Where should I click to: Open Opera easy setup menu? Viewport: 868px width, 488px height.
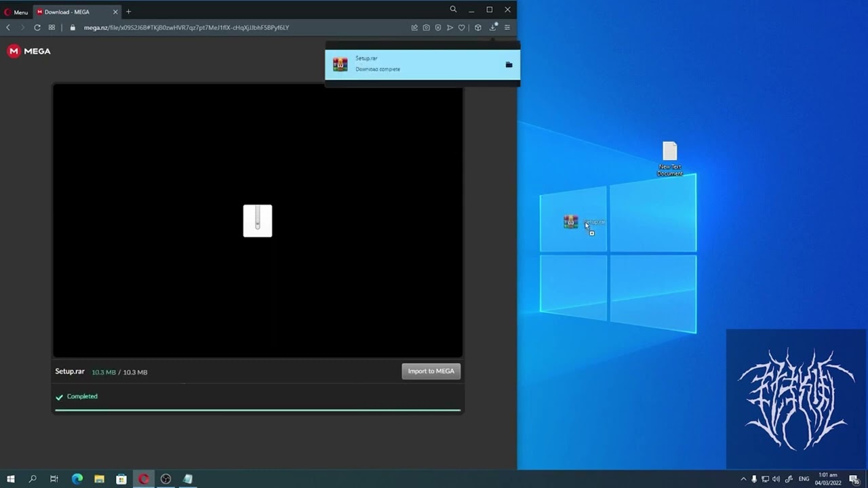tap(507, 28)
